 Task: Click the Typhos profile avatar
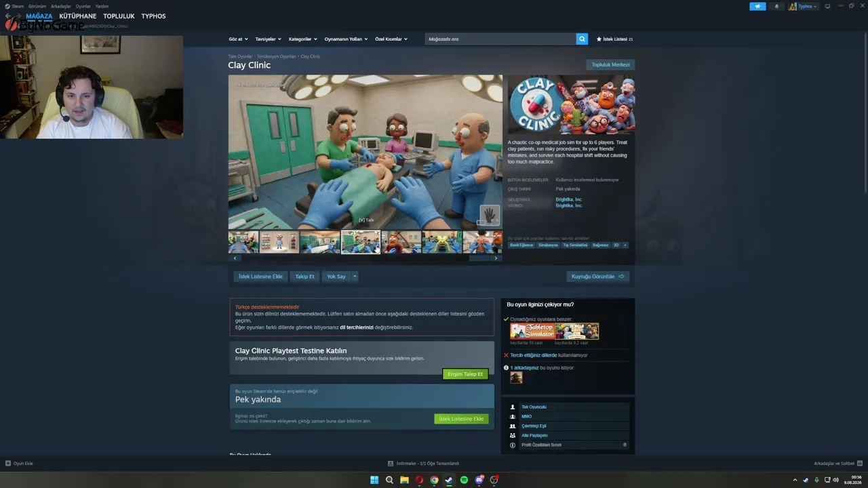793,6
